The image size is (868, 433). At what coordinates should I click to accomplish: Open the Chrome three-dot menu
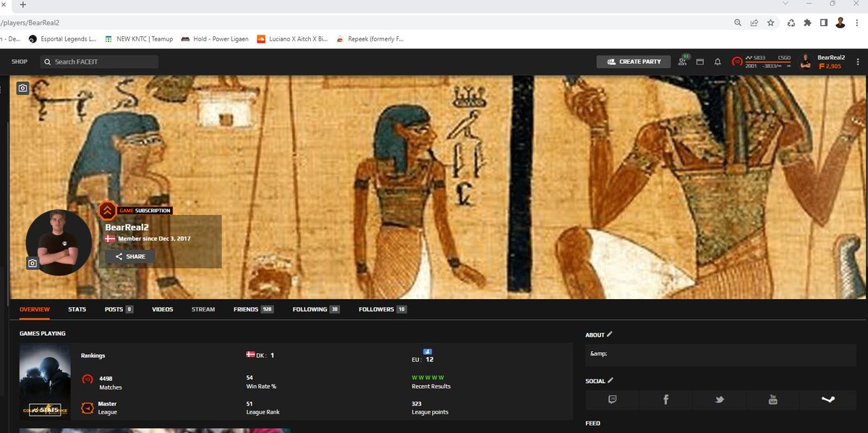coord(857,22)
